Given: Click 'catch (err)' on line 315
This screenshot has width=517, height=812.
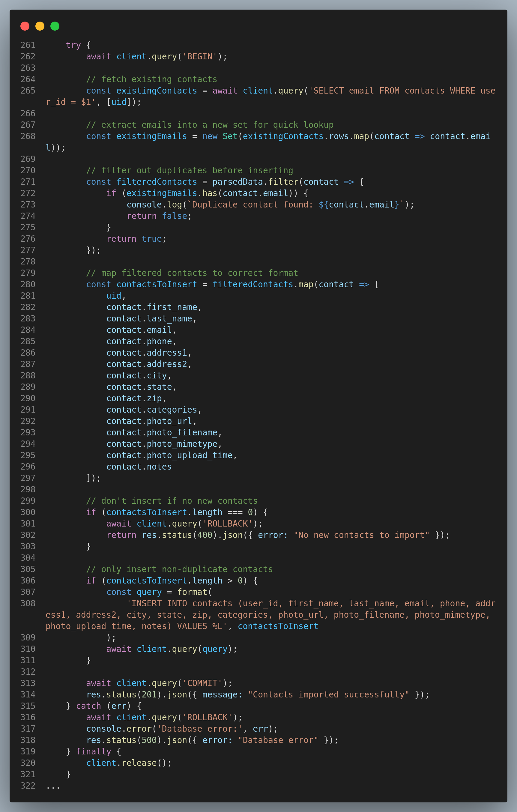Looking at the screenshot, I should tap(103, 706).
